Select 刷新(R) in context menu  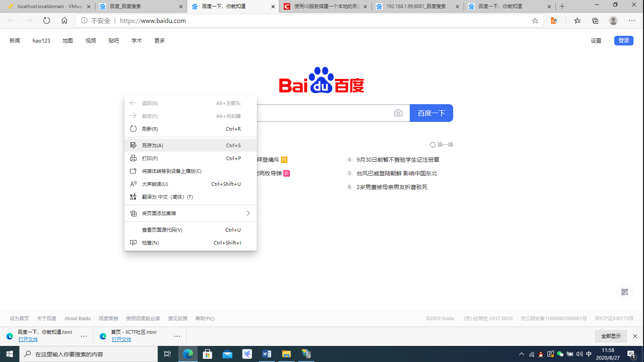[190, 129]
